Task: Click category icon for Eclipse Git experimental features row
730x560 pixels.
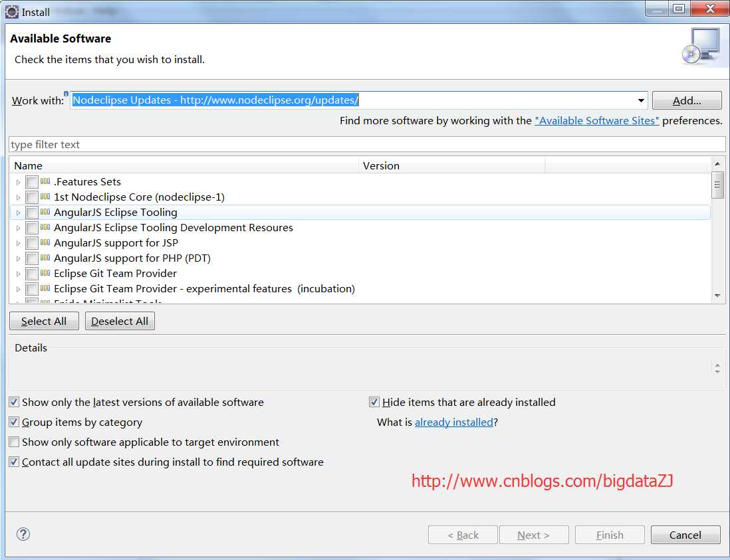Action: click(x=45, y=288)
